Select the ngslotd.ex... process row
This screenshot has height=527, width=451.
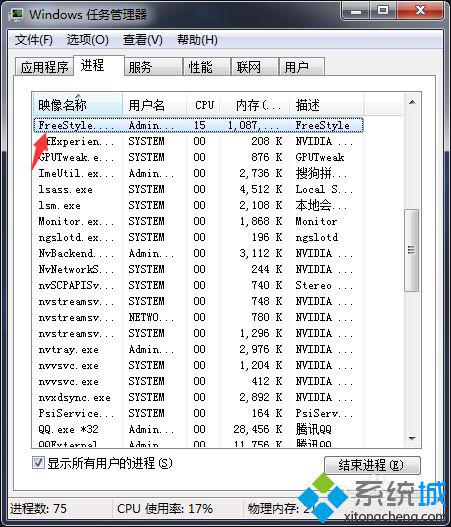click(198, 237)
